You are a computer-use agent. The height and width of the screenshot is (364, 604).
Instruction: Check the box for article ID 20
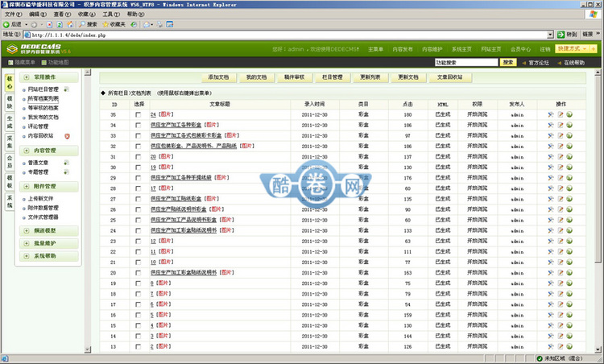pyautogui.click(x=138, y=272)
